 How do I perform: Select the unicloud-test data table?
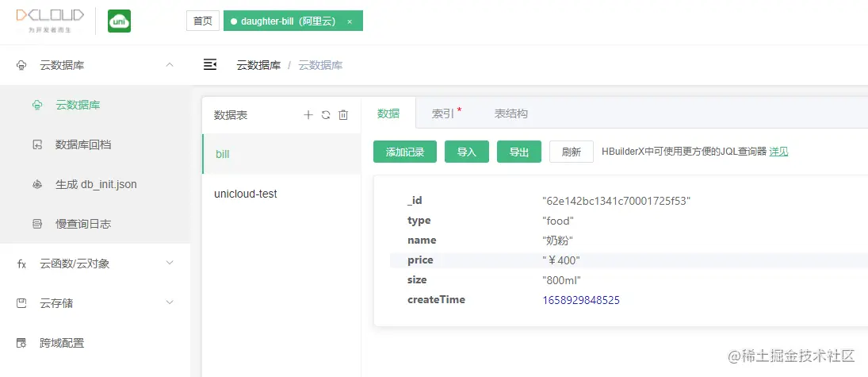pyautogui.click(x=281, y=194)
